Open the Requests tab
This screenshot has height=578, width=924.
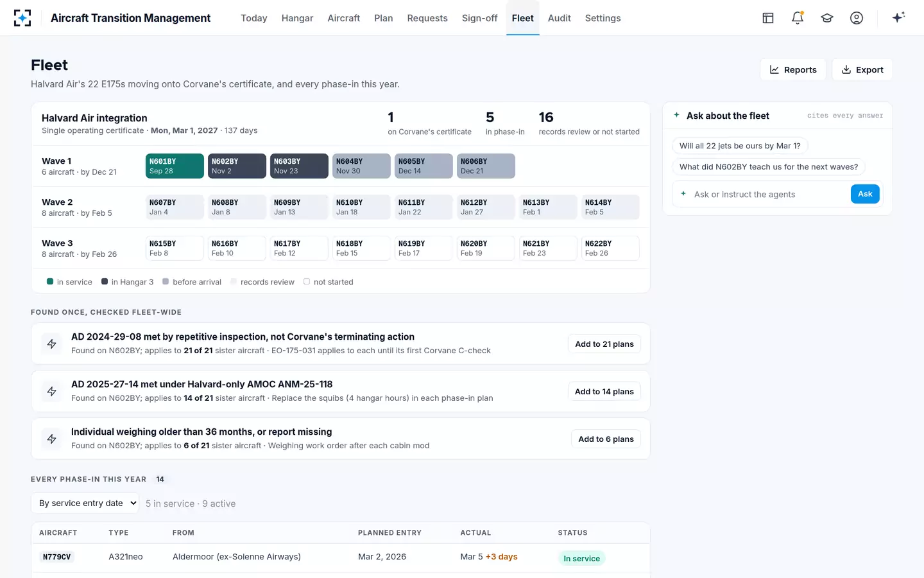click(x=427, y=18)
